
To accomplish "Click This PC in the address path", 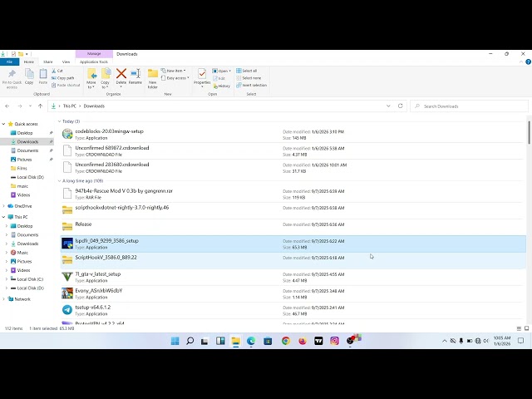I will [x=70, y=106].
